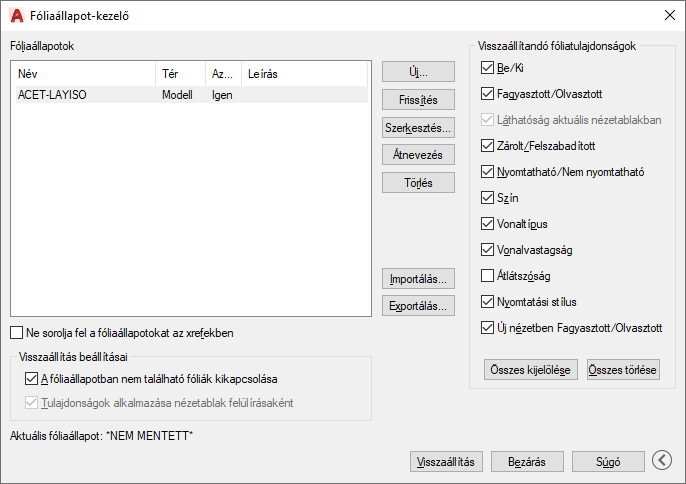Click the Exportálás... button
686x484 pixels.
coord(418,306)
